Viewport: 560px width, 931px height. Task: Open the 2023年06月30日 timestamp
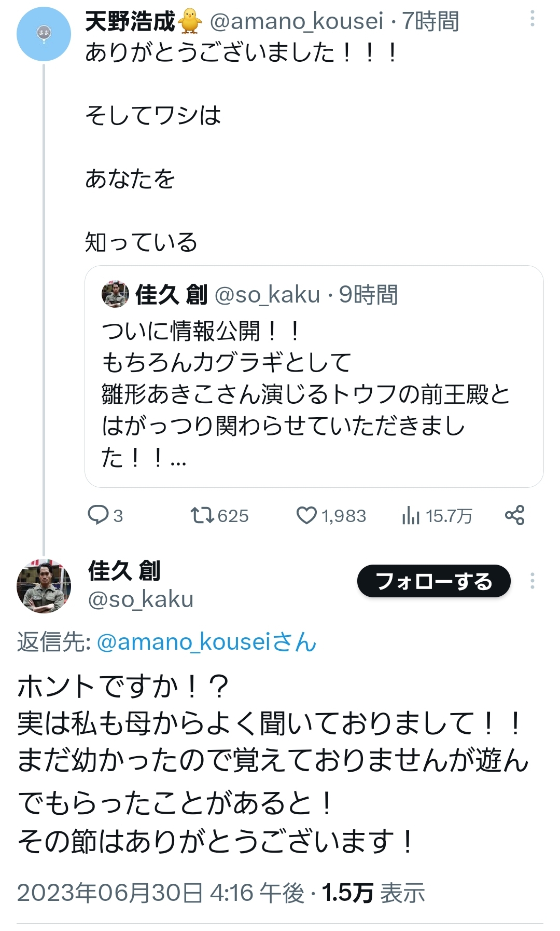click(x=161, y=893)
